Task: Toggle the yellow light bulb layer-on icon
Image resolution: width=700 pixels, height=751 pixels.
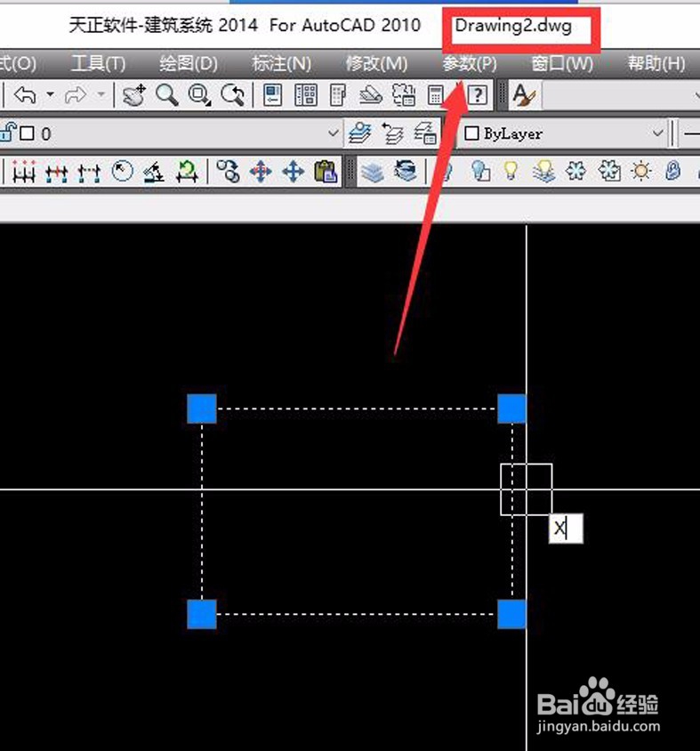Action: (511, 172)
